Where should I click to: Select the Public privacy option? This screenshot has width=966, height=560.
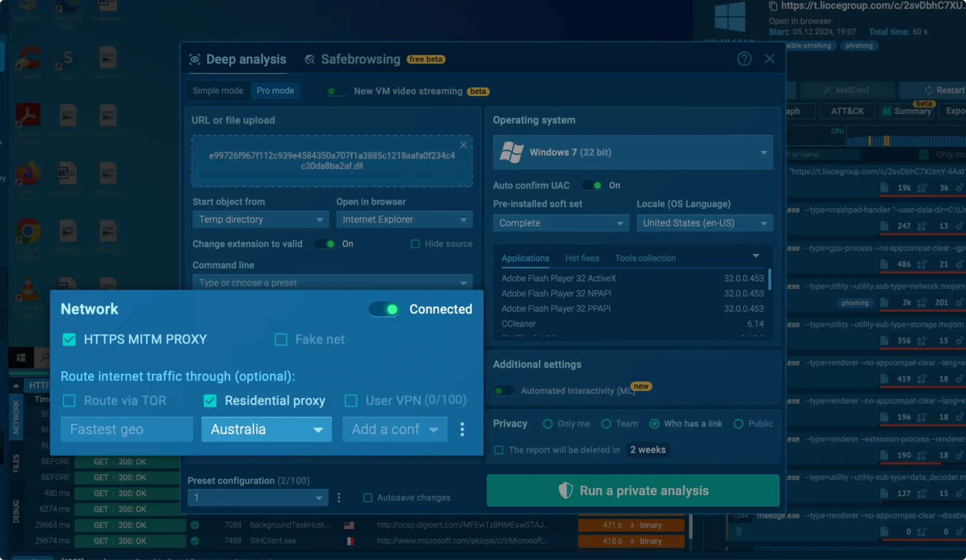pyautogui.click(x=738, y=424)
